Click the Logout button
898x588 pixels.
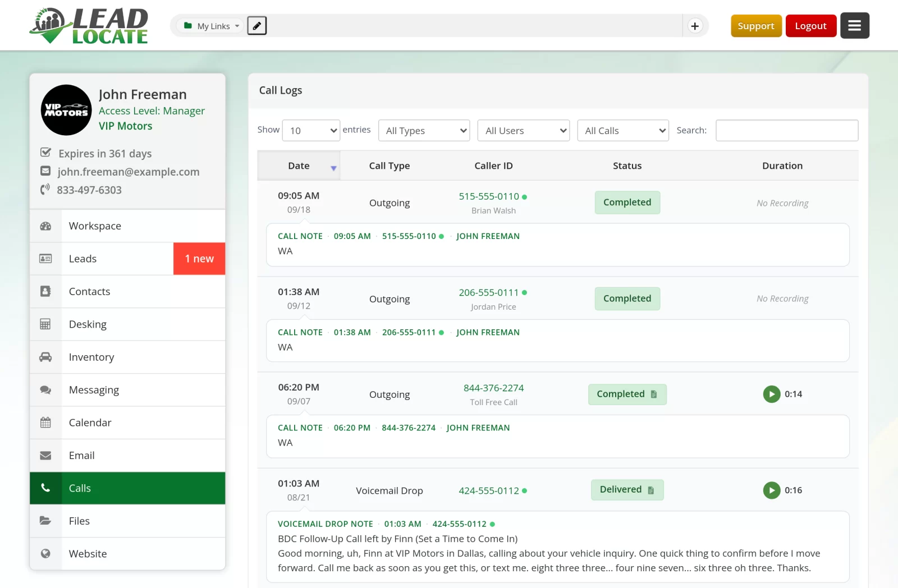[x=811, y=26]
